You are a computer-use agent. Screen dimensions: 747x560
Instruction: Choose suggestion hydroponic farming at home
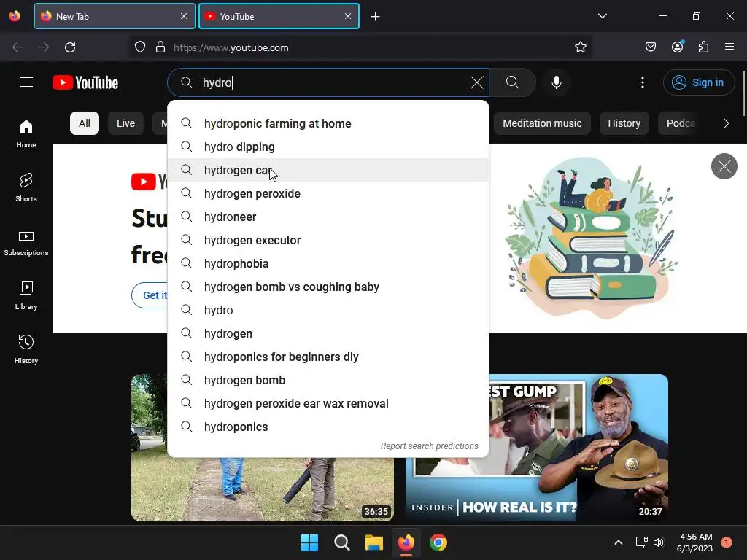(328, 123)
